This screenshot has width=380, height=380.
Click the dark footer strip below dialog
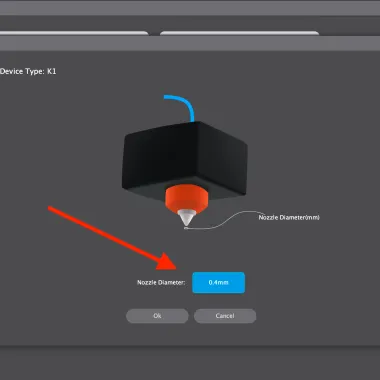tap(190, 363)
